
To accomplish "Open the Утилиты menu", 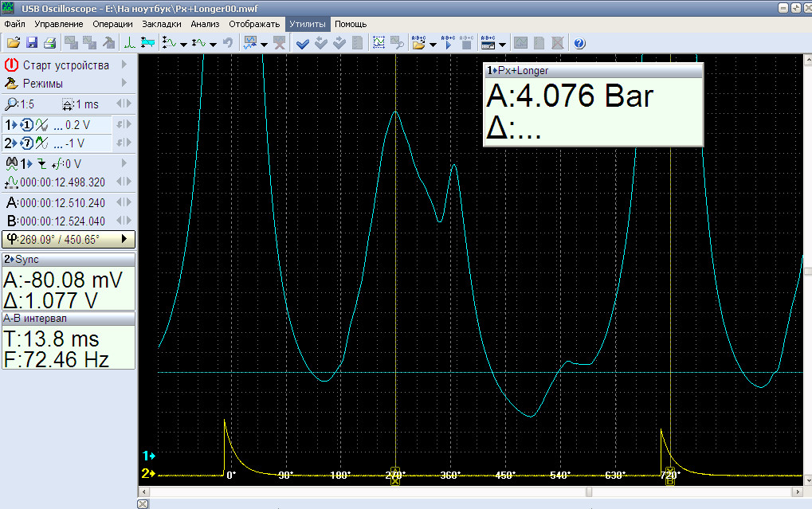I will pos(308,24).
